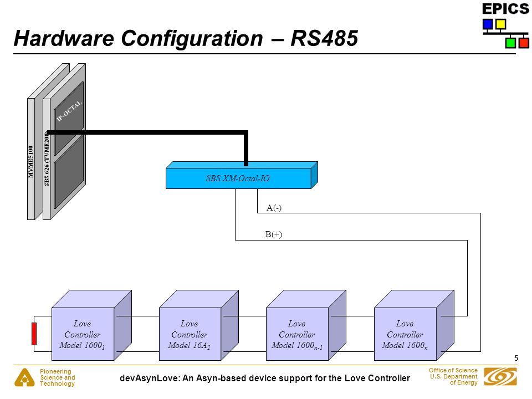The height and width of the screenshot is (399, 532).
Task: Select the SBS XM-Octal-IO box
Action: point(242,175)
